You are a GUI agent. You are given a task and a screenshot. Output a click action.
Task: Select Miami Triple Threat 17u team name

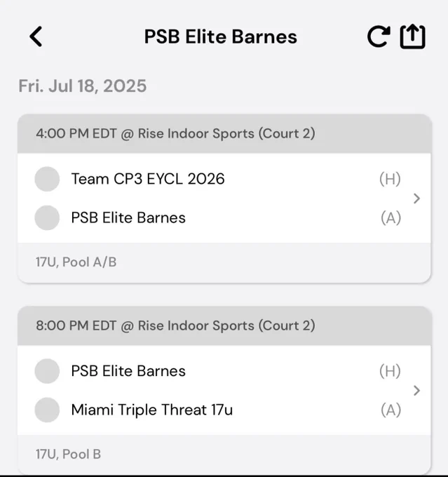coord(151,410)
